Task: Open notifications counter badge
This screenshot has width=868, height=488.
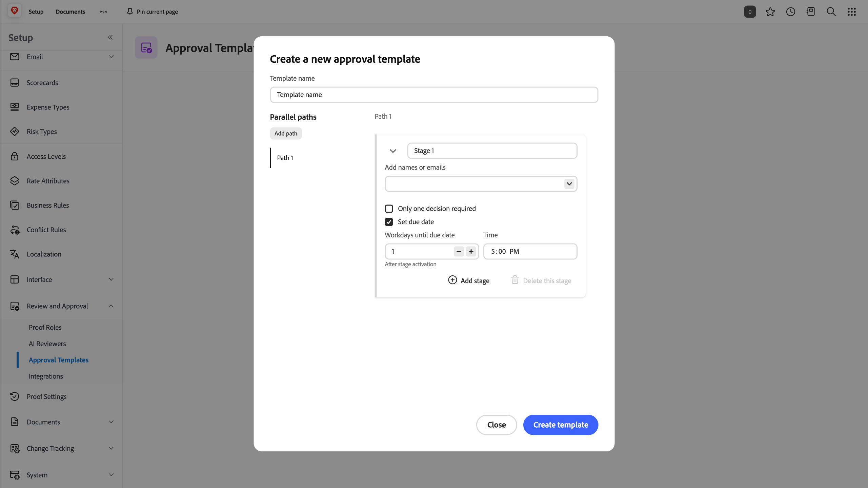Action: [750, 12]
